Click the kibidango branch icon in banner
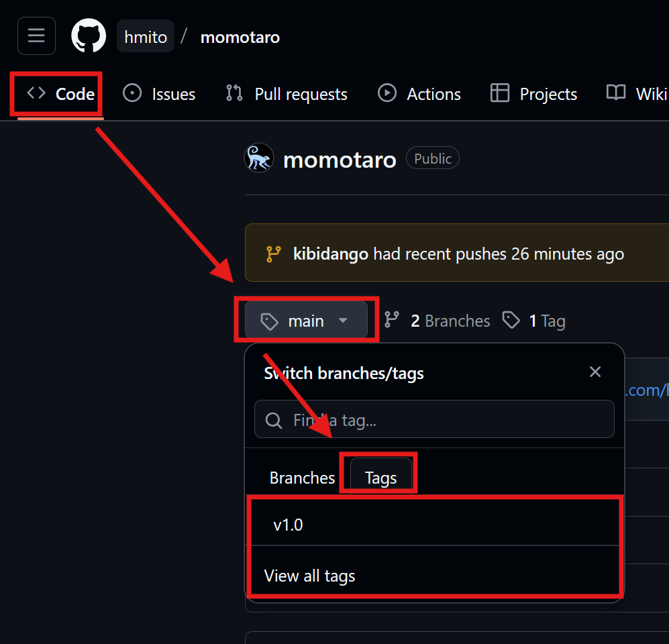The height and width of the screenshot is (644, 669). pos(274,254)
